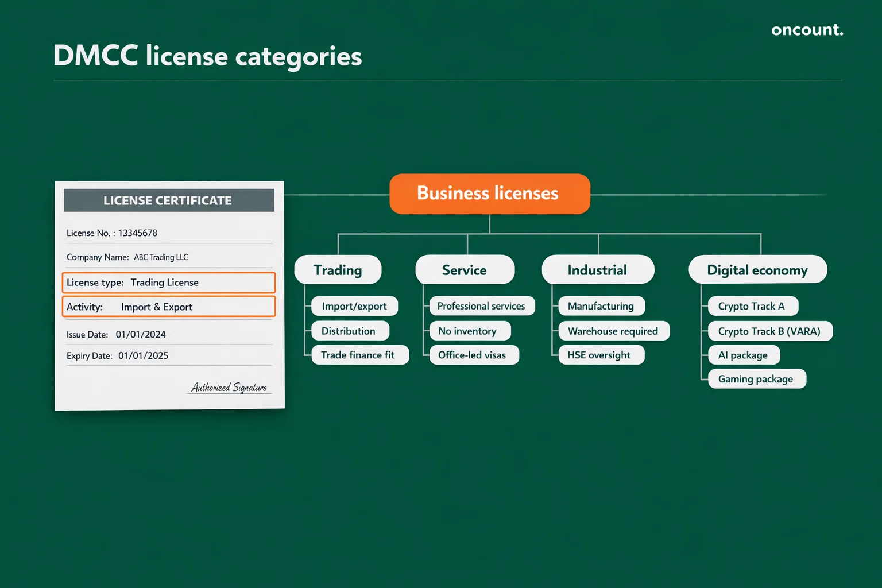Click Warehouse required

[x=613, y=331]
